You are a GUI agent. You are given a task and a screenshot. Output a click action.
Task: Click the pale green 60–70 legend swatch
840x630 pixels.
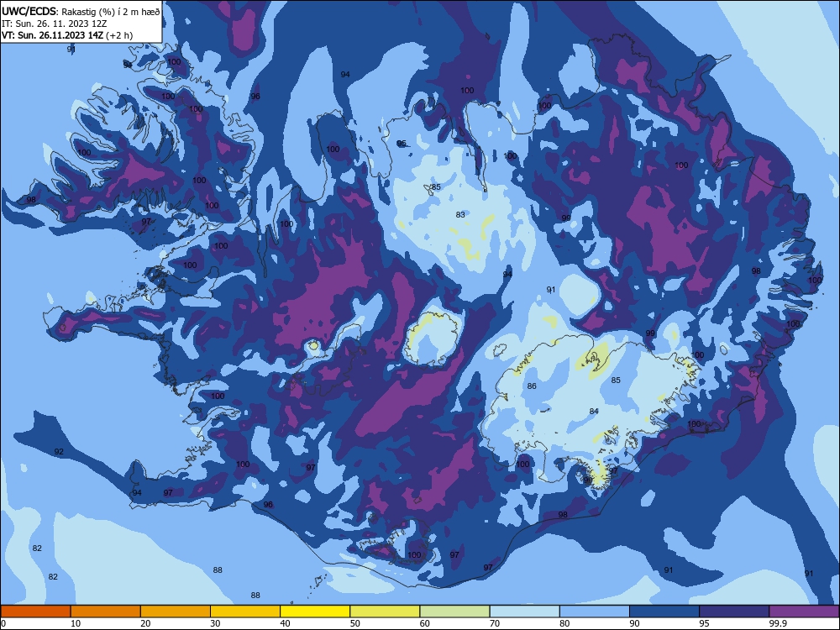point(454,612)
